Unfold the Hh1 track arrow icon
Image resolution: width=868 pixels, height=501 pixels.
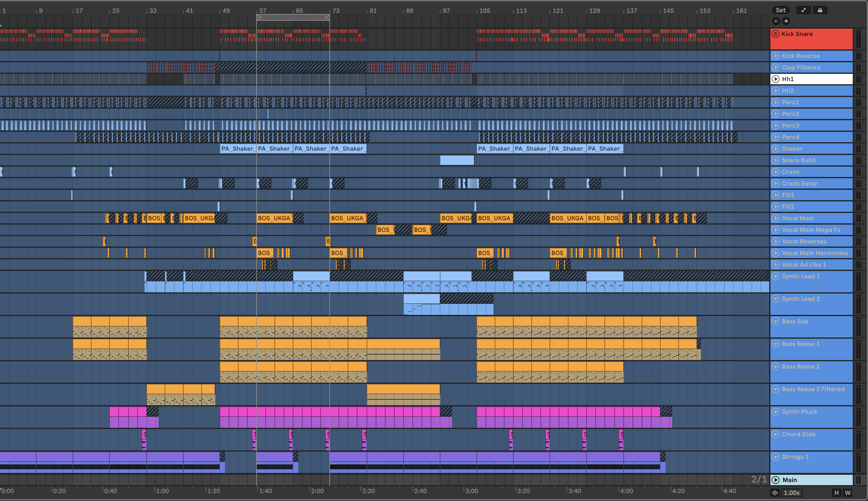click(x=776, y=79)
